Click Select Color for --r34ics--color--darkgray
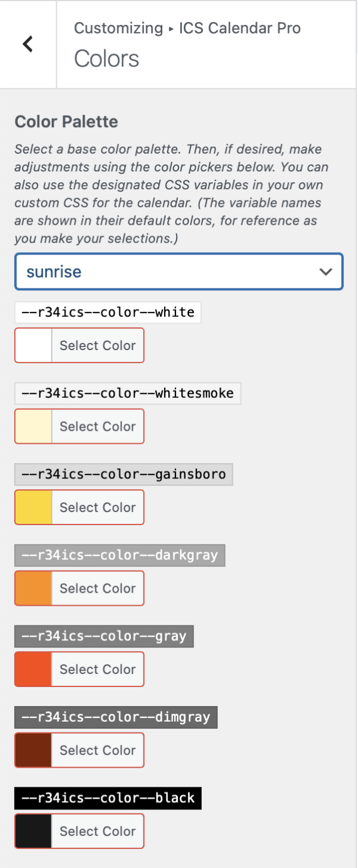 pyautogui.click(x=97, y=588)
